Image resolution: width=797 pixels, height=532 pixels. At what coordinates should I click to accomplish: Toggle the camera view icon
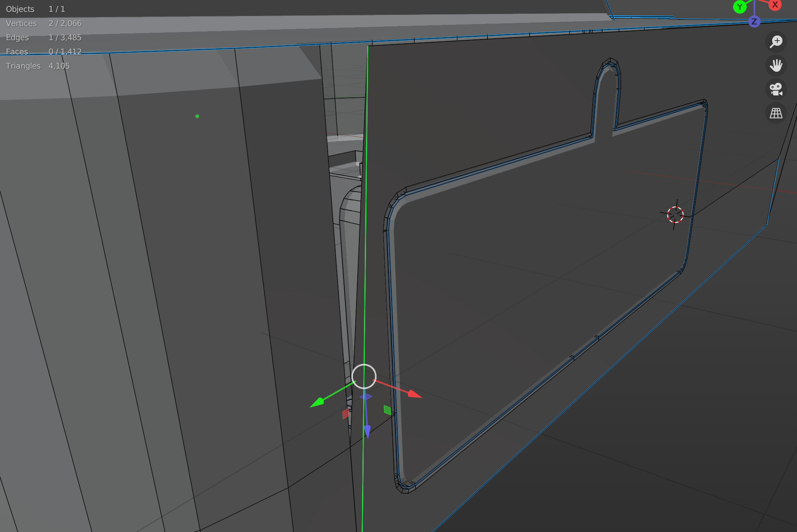point(776,89)
